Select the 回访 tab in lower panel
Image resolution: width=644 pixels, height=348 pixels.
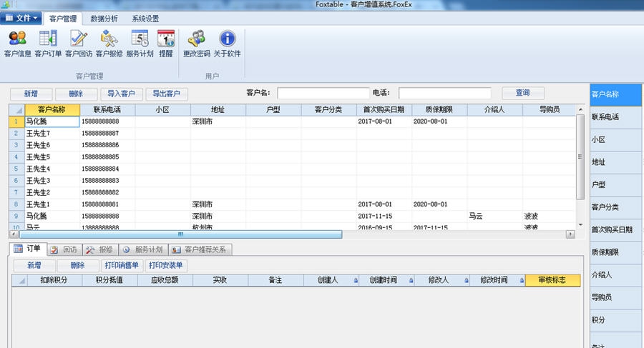pyautogui.click(x=65, y=249)
